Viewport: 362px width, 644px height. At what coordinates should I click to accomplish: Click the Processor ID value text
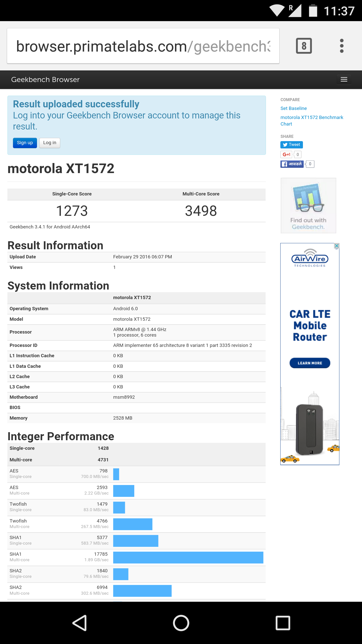pos(183,345)
